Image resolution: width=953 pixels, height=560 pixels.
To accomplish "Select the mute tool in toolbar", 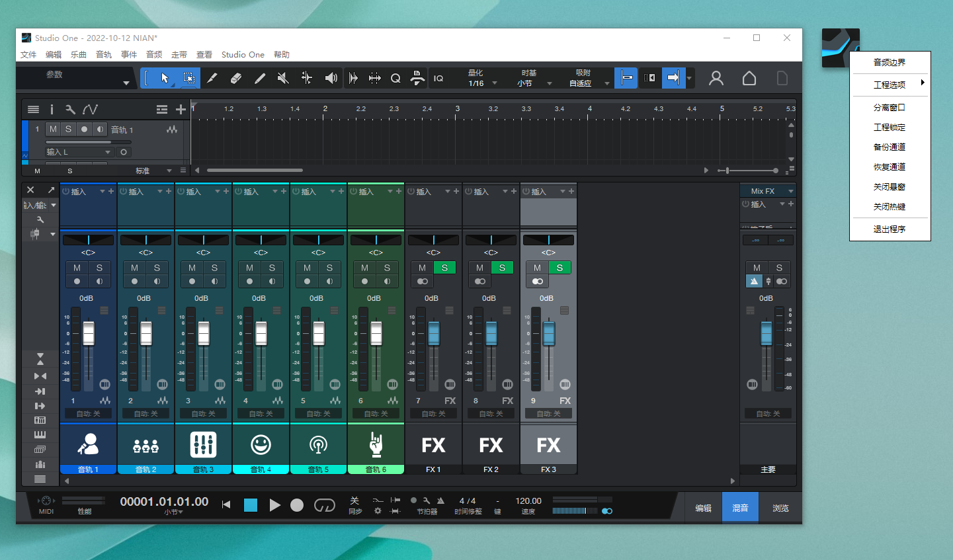I will coord(283,78).
